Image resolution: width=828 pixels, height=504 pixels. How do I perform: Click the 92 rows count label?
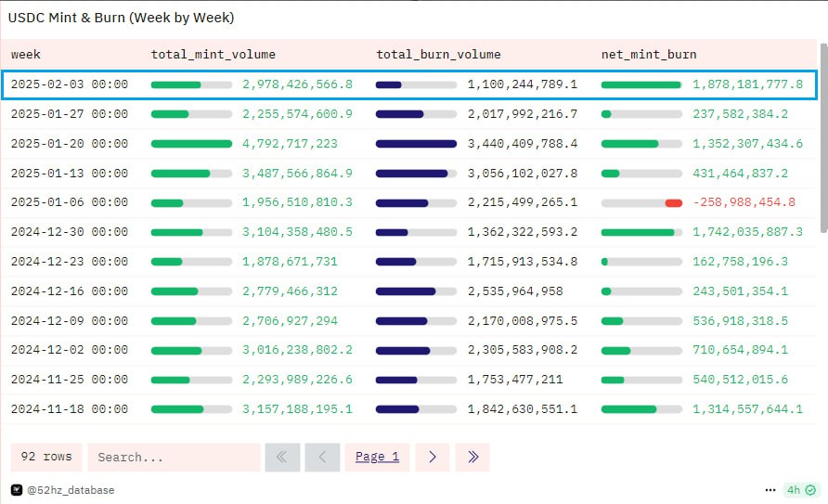click(x=46, y=457)
